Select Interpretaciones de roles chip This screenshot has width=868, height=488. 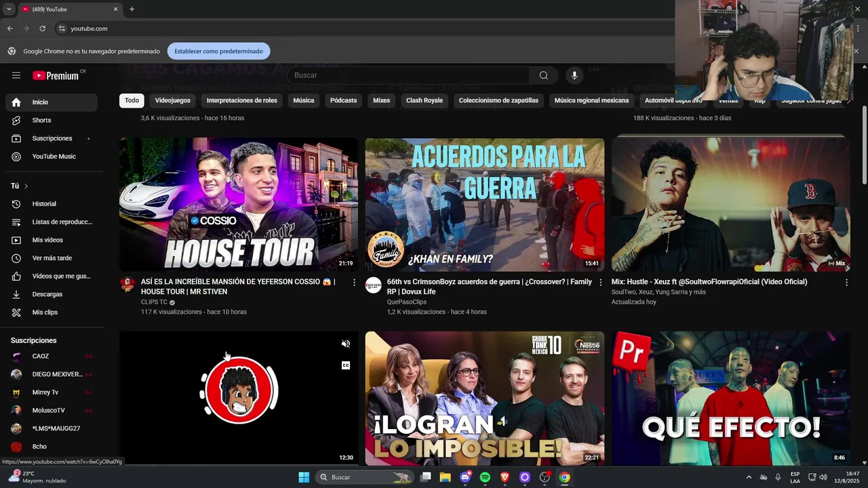(242, 100)
